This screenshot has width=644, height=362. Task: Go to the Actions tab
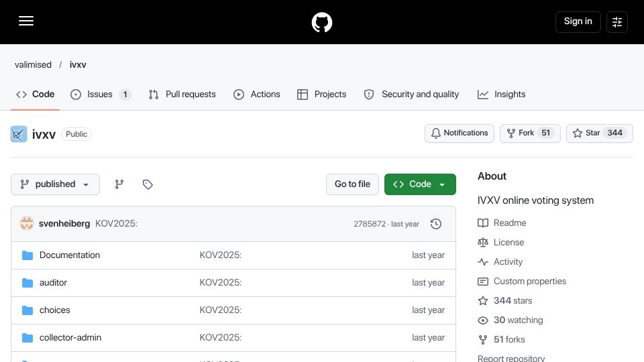coord(257,95)
